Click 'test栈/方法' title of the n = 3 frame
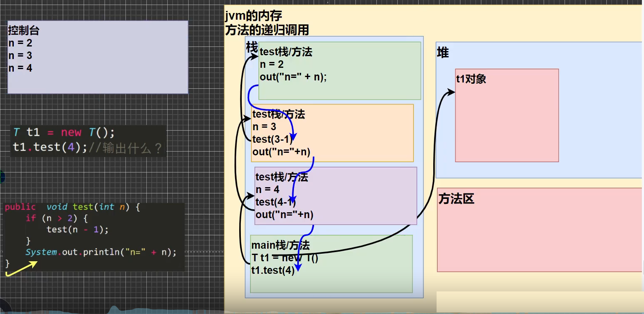Image resolution: width=644 pixels, height=314 pixels. (279, 114)
